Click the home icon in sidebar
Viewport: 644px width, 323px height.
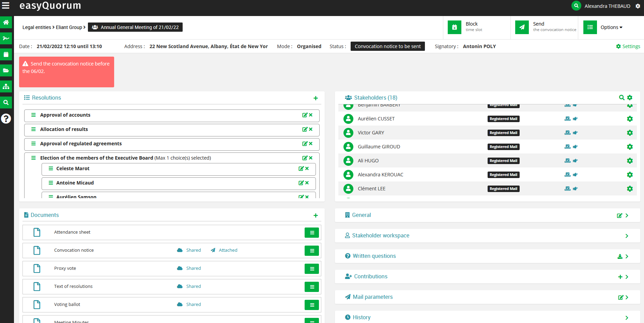pyautogui.click(x=6, y=23)
